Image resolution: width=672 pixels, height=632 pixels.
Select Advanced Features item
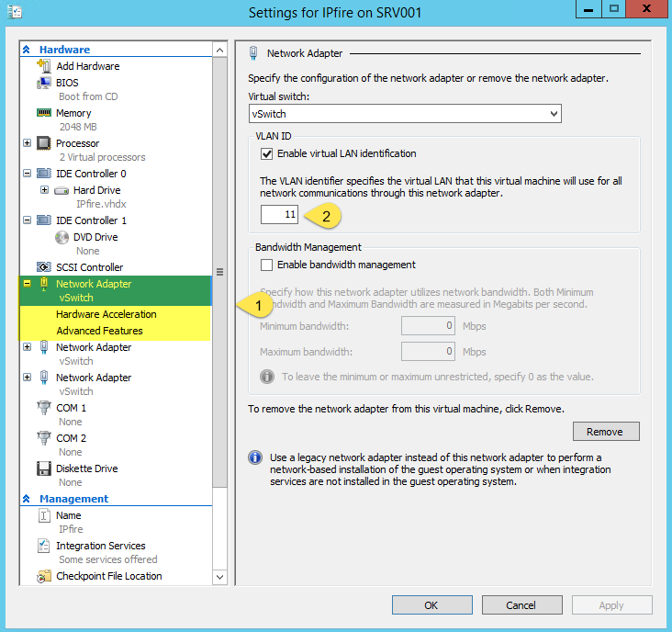click(99, 331)
